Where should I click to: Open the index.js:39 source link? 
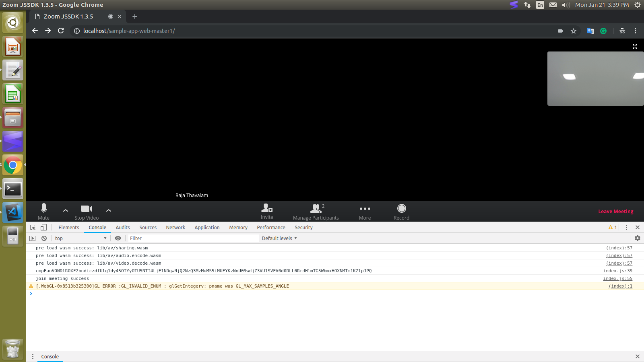pos(618,271)
